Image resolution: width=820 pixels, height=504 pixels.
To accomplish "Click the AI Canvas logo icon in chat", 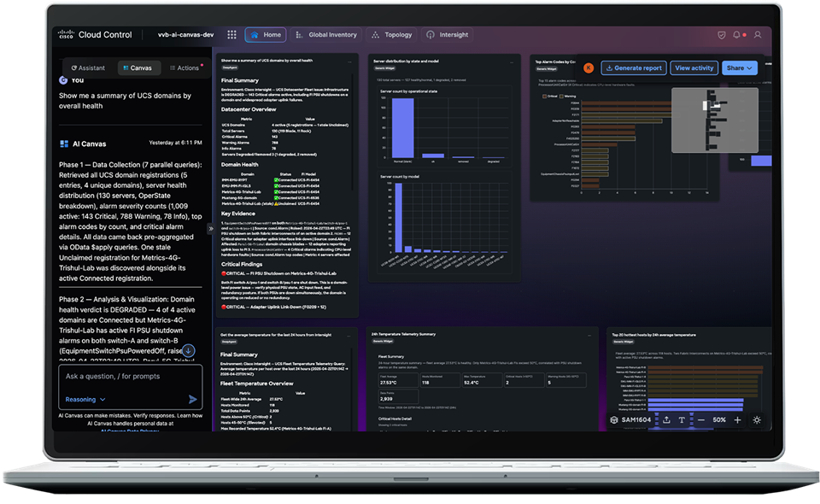I will [64, 144].
